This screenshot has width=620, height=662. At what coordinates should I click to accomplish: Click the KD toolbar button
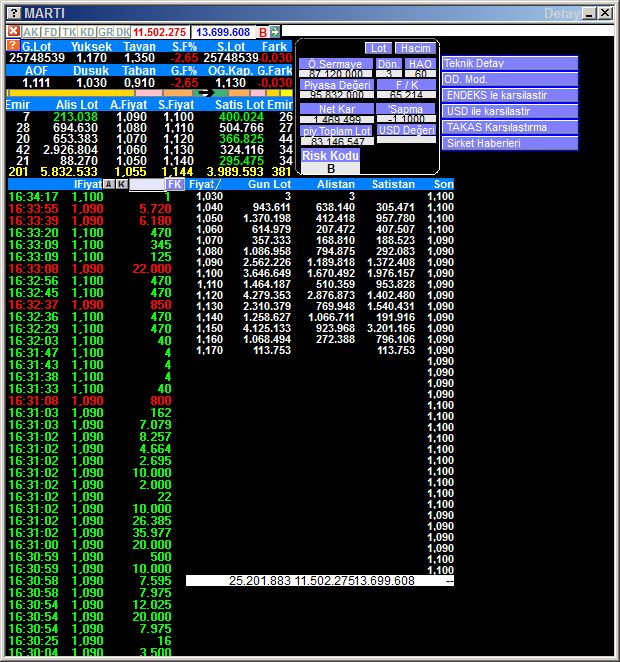tap(87, 32)
